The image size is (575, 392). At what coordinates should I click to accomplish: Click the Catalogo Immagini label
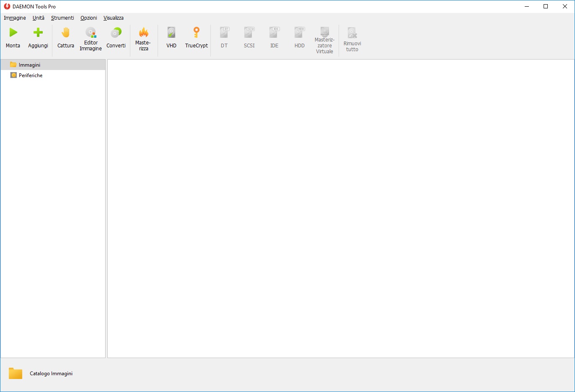tap(51, 374)
